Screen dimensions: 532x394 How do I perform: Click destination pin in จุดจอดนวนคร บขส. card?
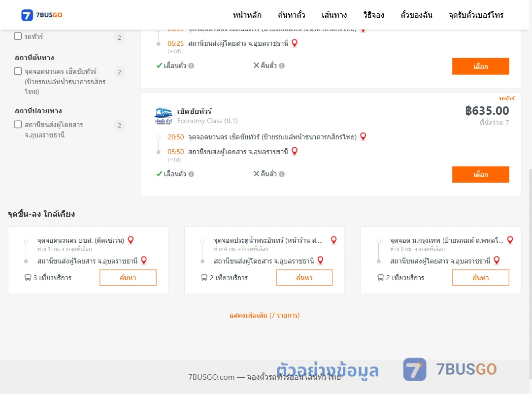point(144,261)
